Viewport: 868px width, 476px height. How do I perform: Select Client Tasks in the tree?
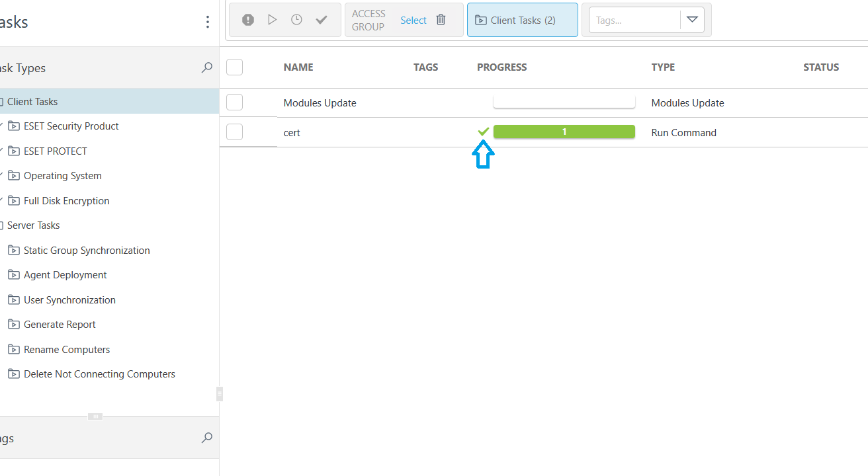click(x=32, y=102)
